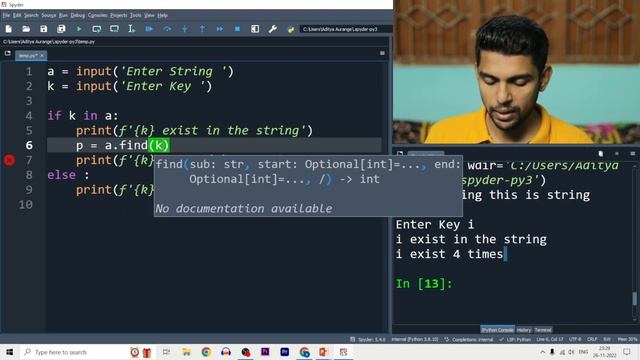Click the working directory path field
640x360 pixels.
(346, 29)
